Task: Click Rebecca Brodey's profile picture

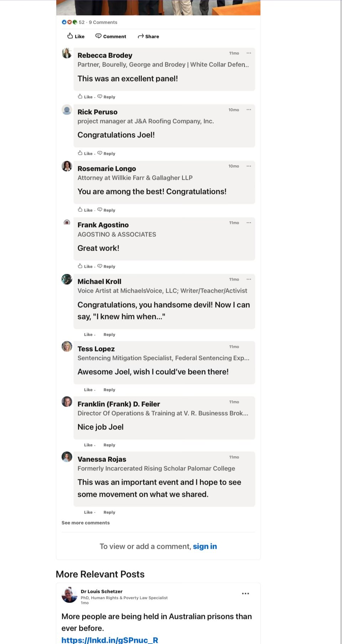Action: (x=67, y=53)
